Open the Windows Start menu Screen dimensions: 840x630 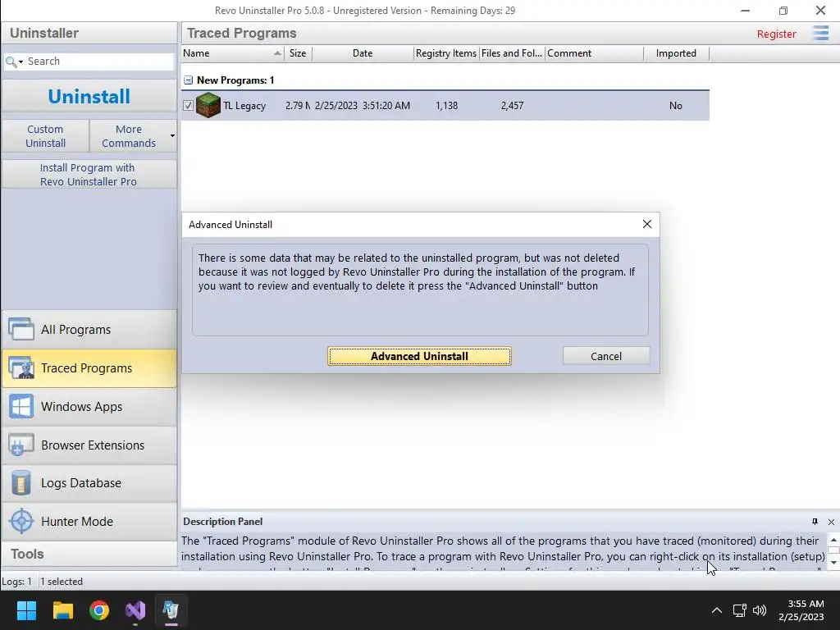(26, 610)
